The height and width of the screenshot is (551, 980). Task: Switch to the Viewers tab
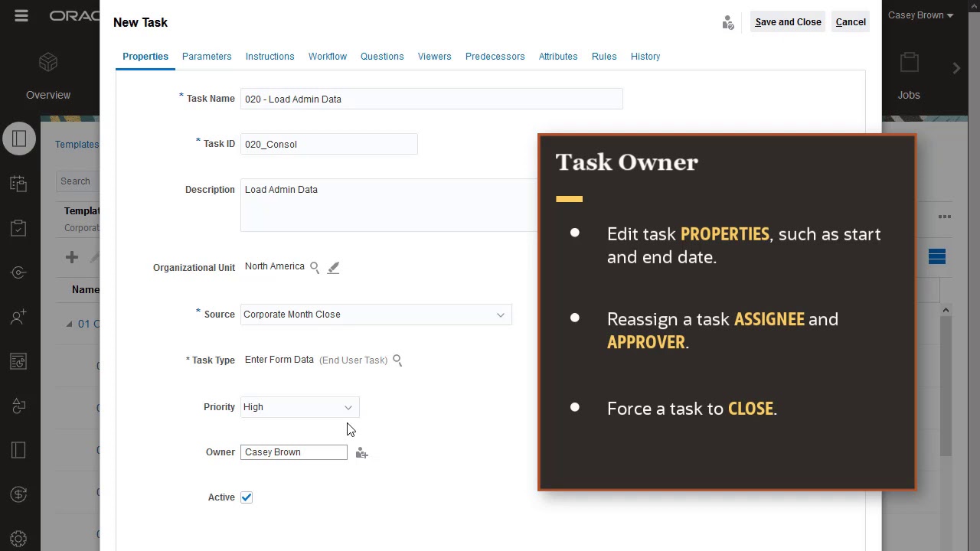click(x=434, y=57)
